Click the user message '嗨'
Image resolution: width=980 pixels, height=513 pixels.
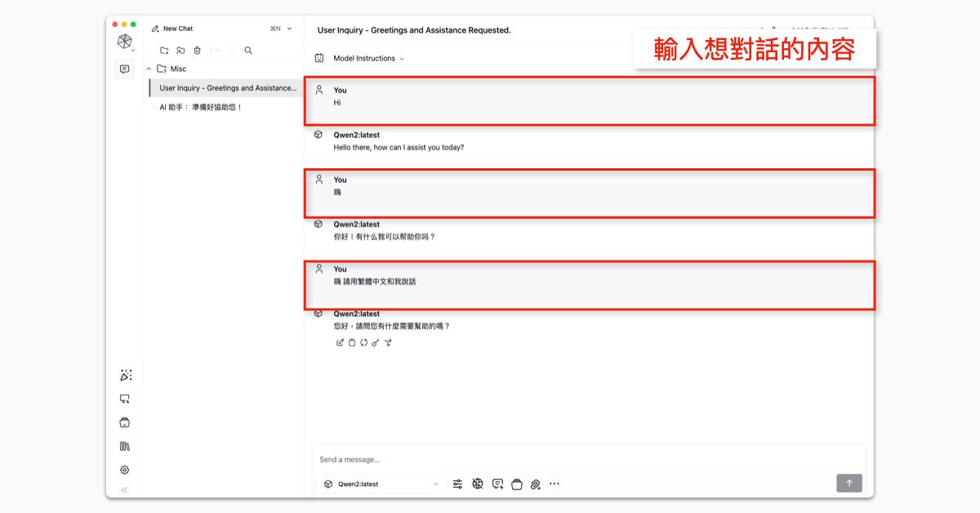coord(337,193)
